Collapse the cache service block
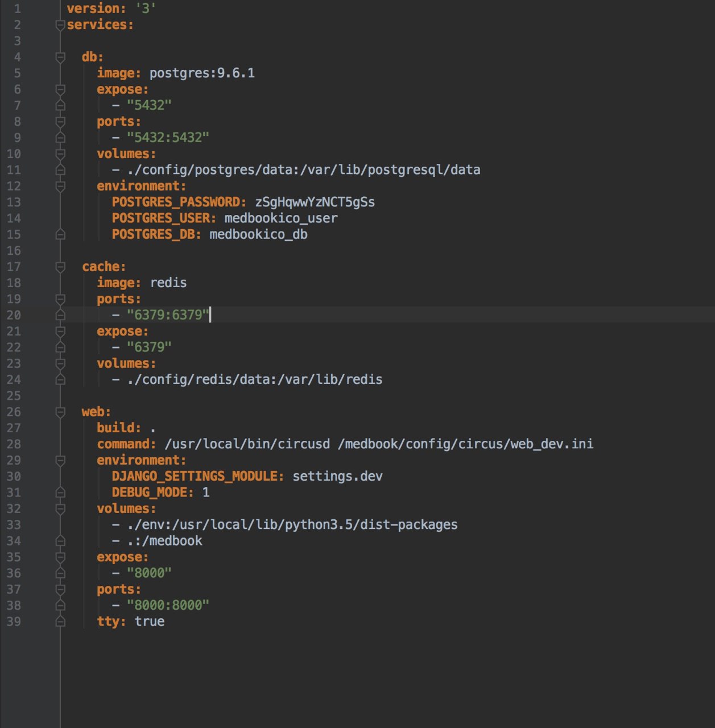This screenshot has width=715, height=728. (x=60, y=267)
